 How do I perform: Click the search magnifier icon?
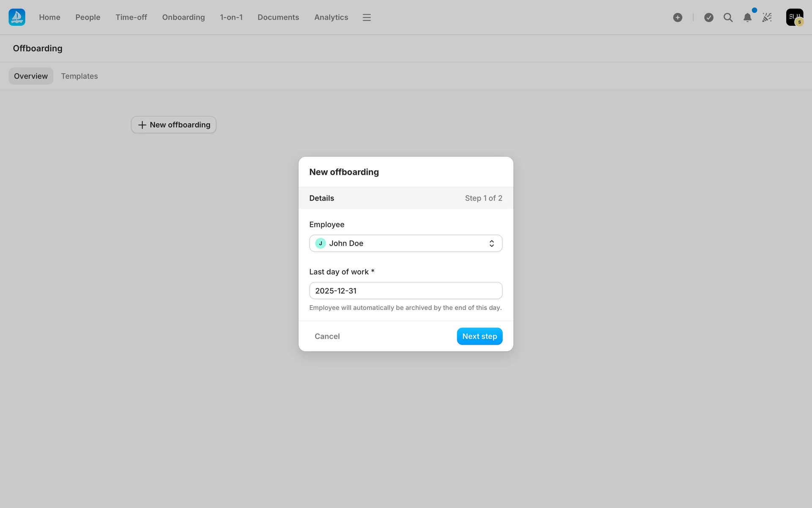click(728, 17)
